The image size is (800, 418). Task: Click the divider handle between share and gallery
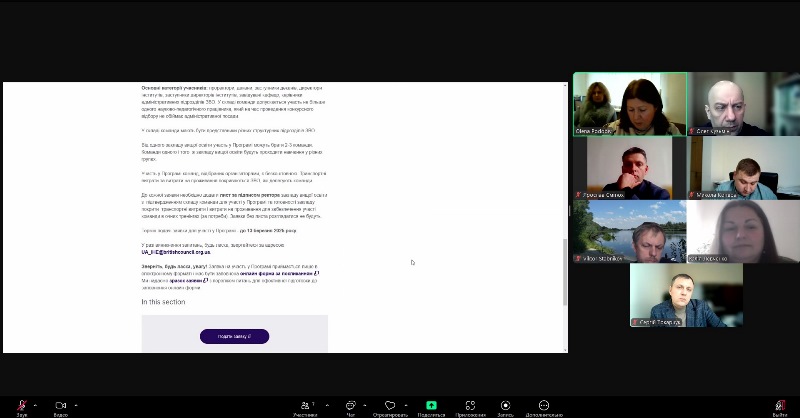click(570, 211)
